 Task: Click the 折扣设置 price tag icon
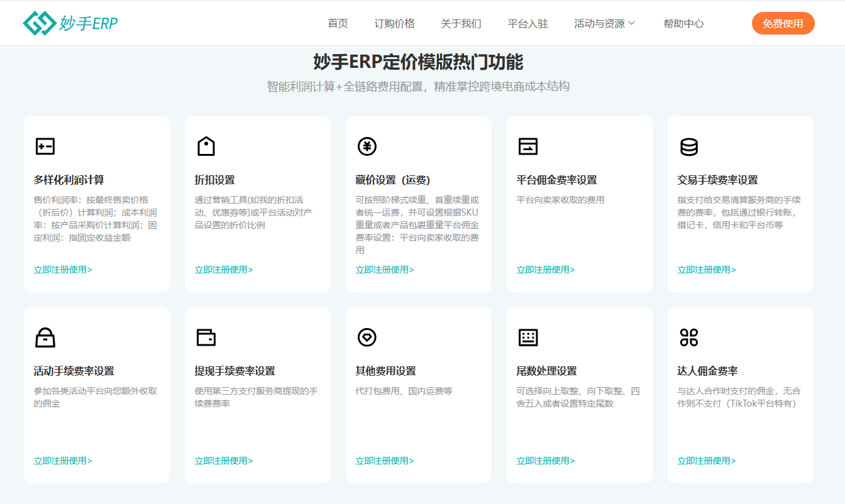pos(206,146)
